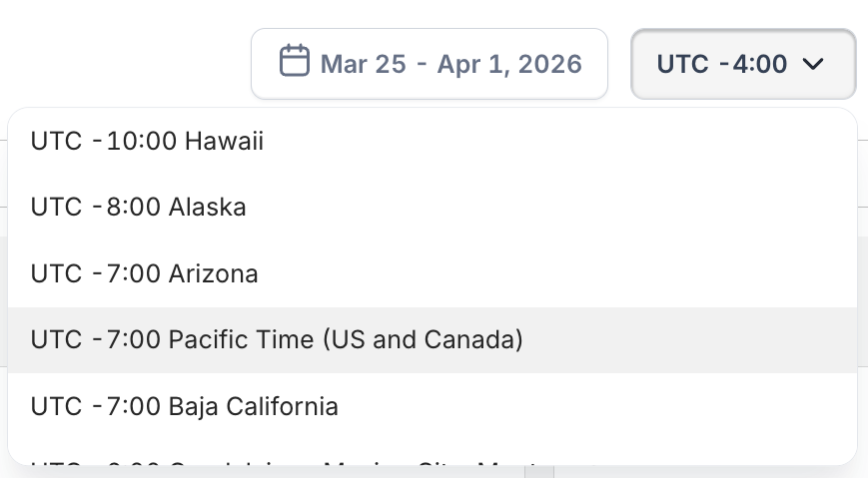Click the word "Hawaii" in the list
The image size is (868, 478).
pyautogui.click(x=225, y=141)
